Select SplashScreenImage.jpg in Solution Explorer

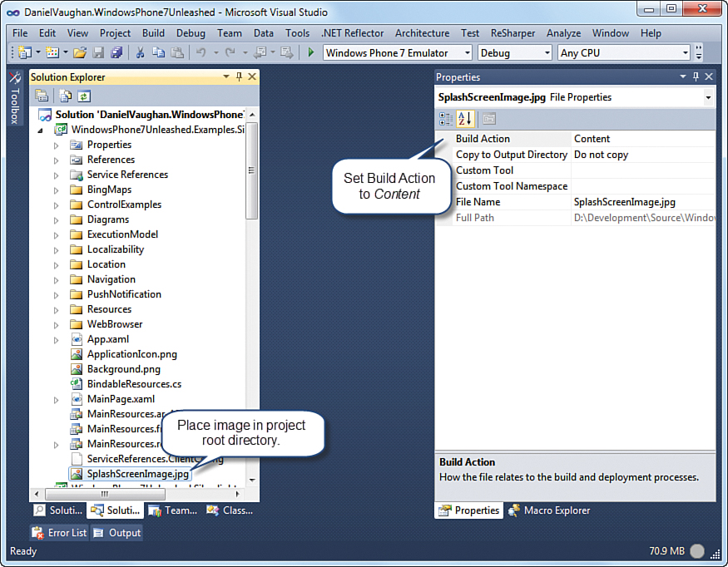pyautogui.click(x=138, y=474)
